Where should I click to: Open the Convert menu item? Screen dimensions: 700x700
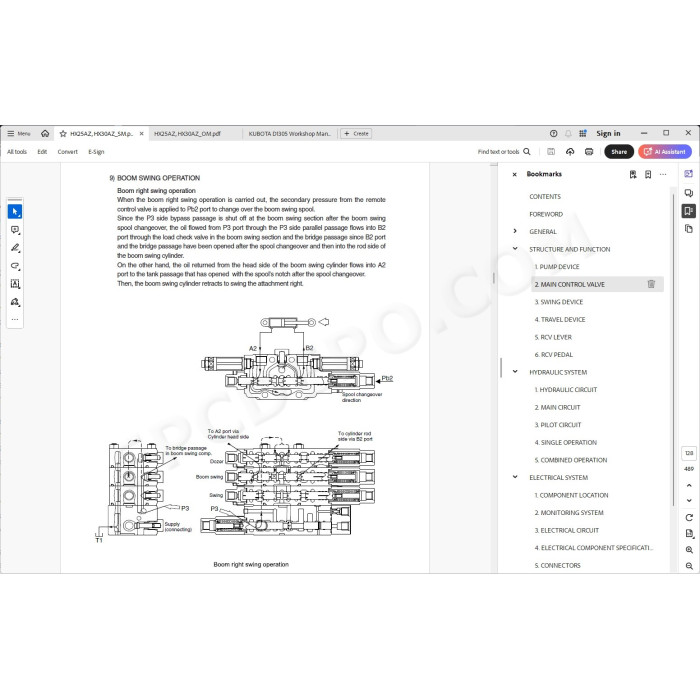[67, 152]
